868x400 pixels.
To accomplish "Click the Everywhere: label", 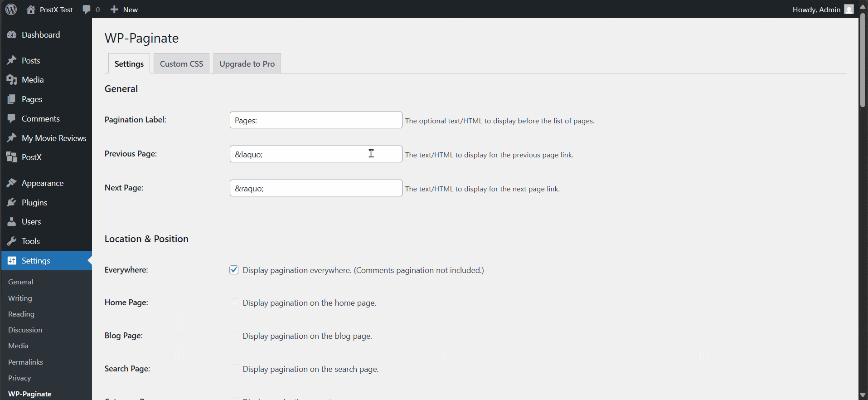I will (126, 270).
